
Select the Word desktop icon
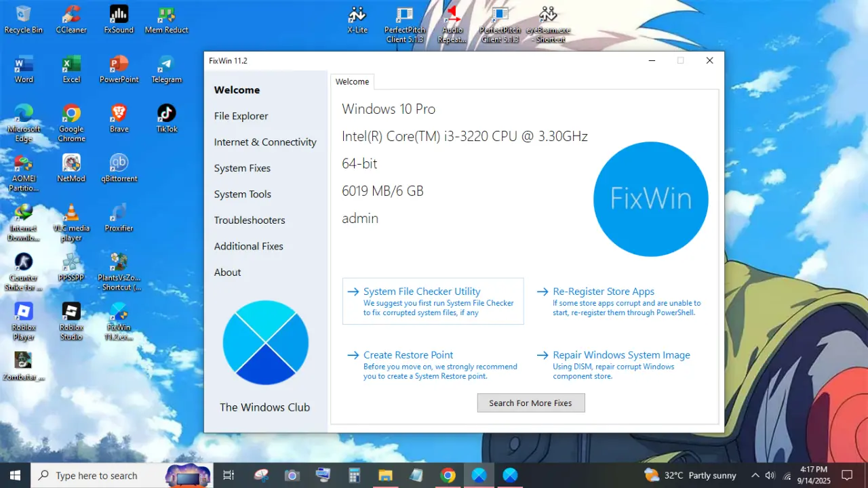coord(24,69)
